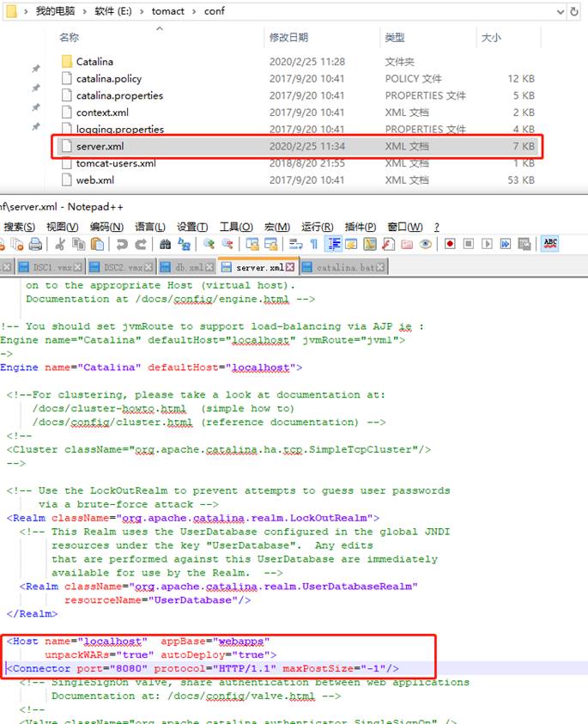Open the 编码(N) menu
The height and width of the screenshot is (724, 588).
(106, 227)
